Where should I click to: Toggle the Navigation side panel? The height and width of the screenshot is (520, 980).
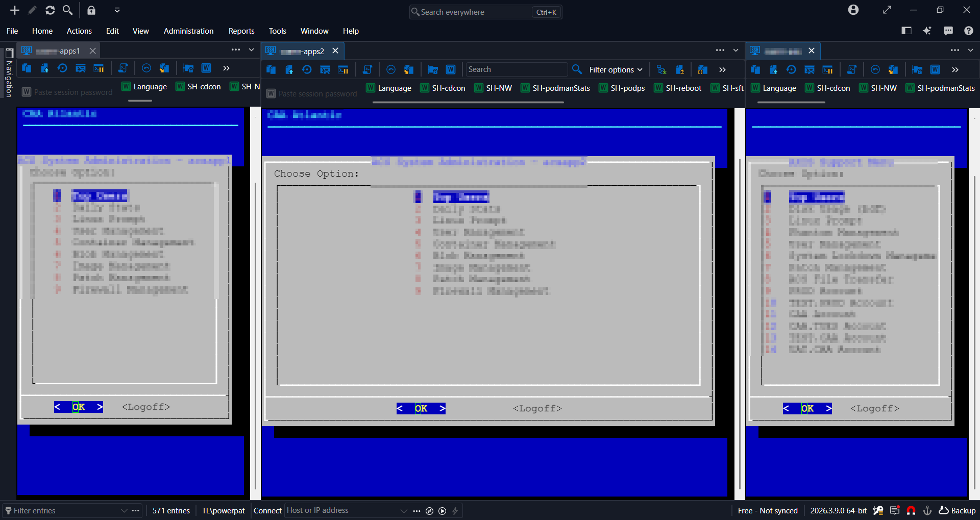click(9, 72)
